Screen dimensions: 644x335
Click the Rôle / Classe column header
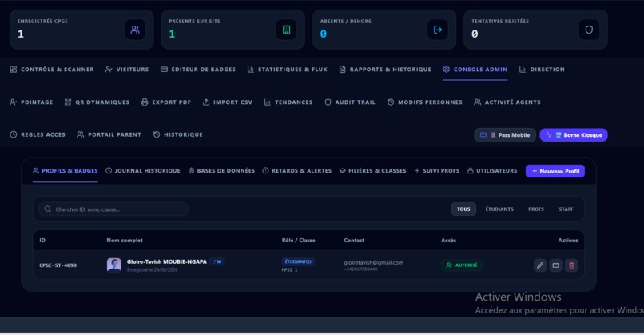[x=298, y=240]
